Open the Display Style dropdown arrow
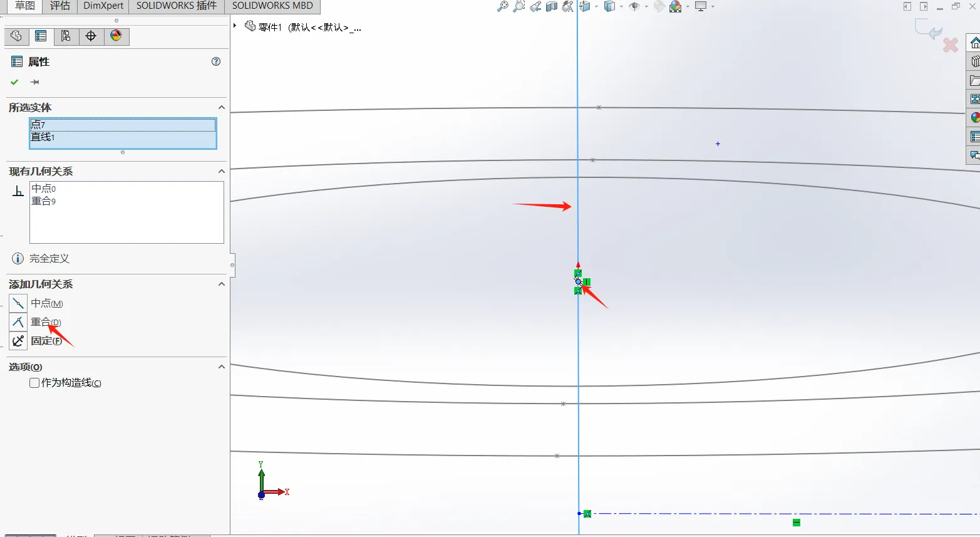This screenshot has height=537, width=980. tap(621, 7)
